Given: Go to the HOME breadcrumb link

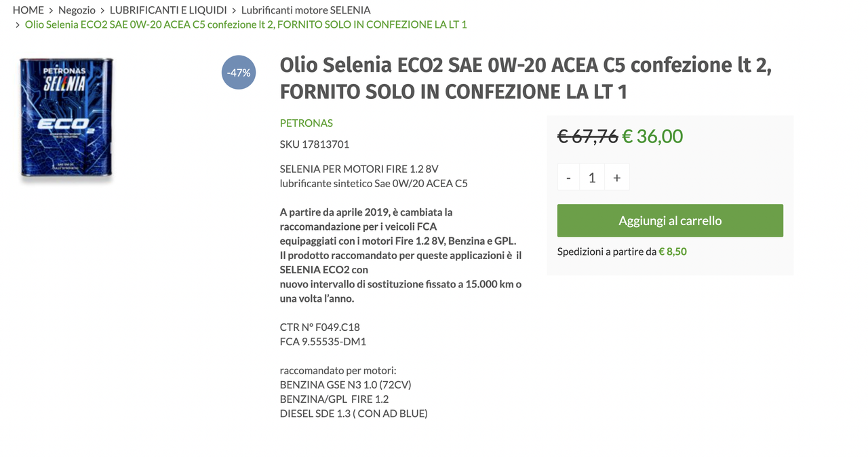Looking at the screenshot, I should [28, 10].
